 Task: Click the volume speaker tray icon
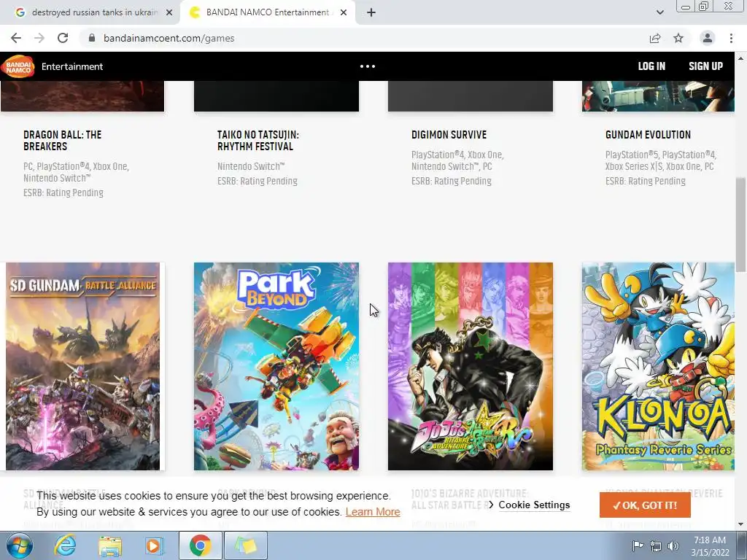coord(673,545)
